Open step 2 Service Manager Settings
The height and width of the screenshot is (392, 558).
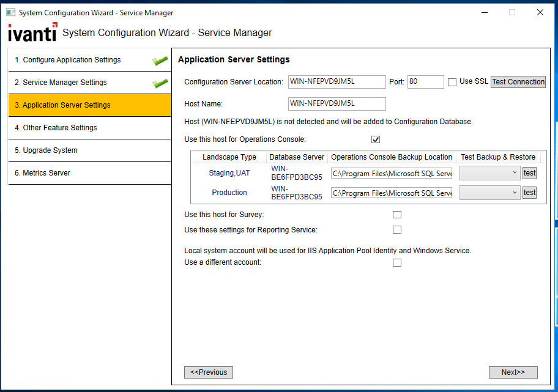pos(89,83)
